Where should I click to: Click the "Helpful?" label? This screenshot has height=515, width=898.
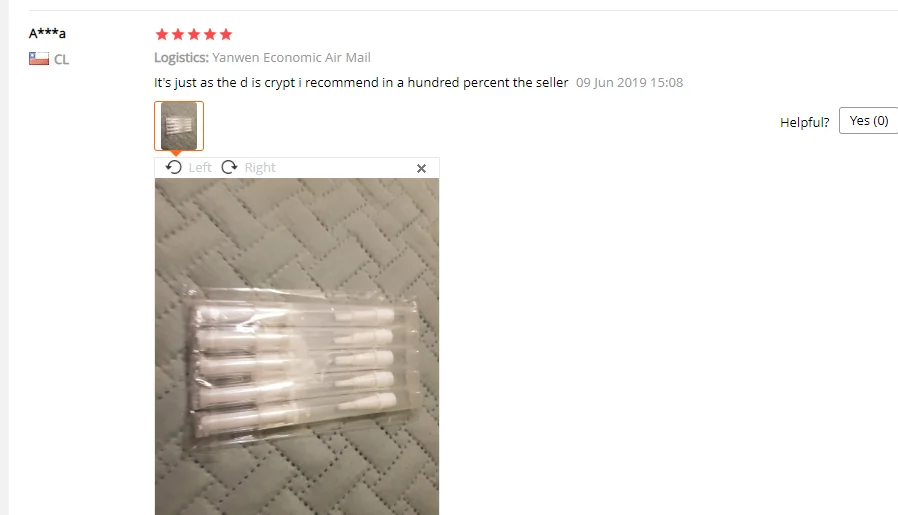click(804, 122)
